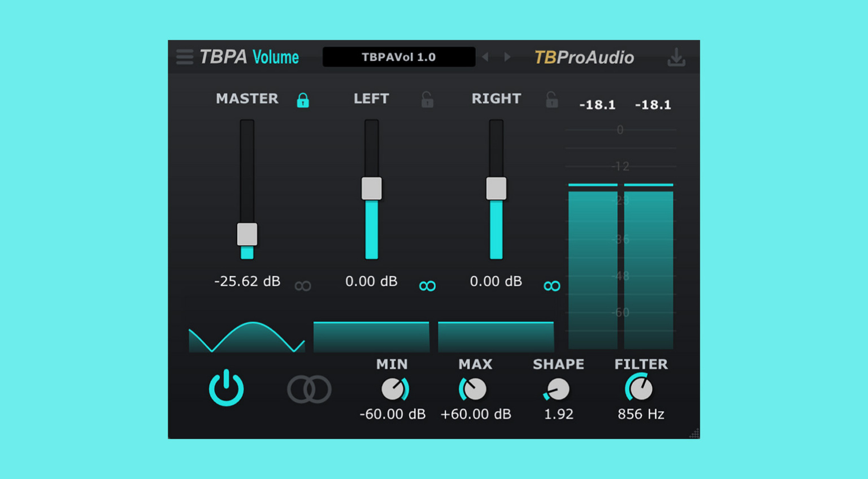868x479 pixels.
Task: Click the download/save icon top right
Action: 676,57
